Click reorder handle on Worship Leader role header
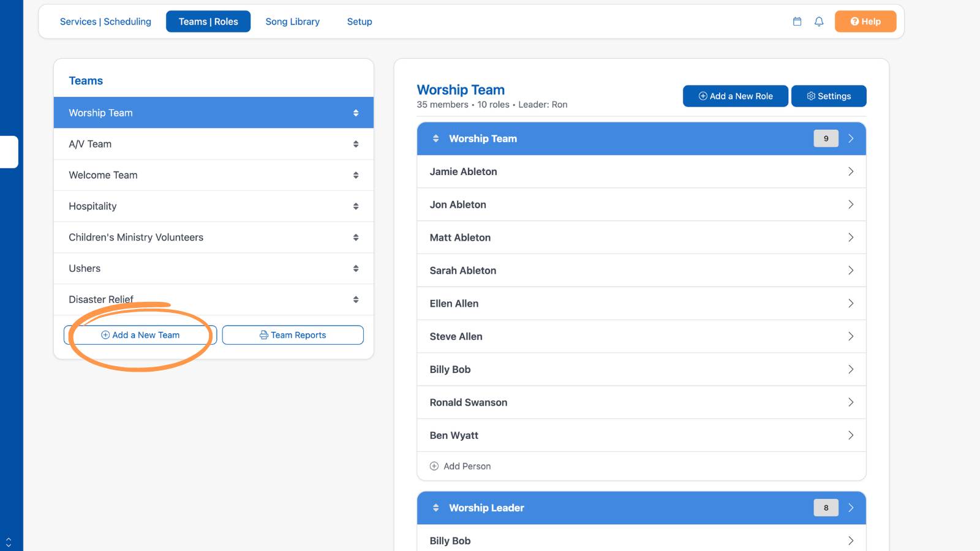The width and height of the screenshot is (980, 551). pos(435,508)
